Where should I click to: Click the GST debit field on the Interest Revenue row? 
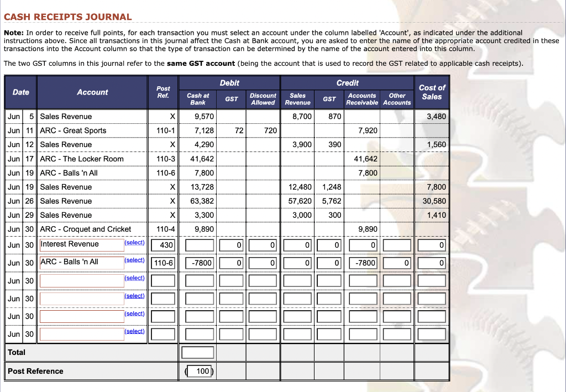231,245
